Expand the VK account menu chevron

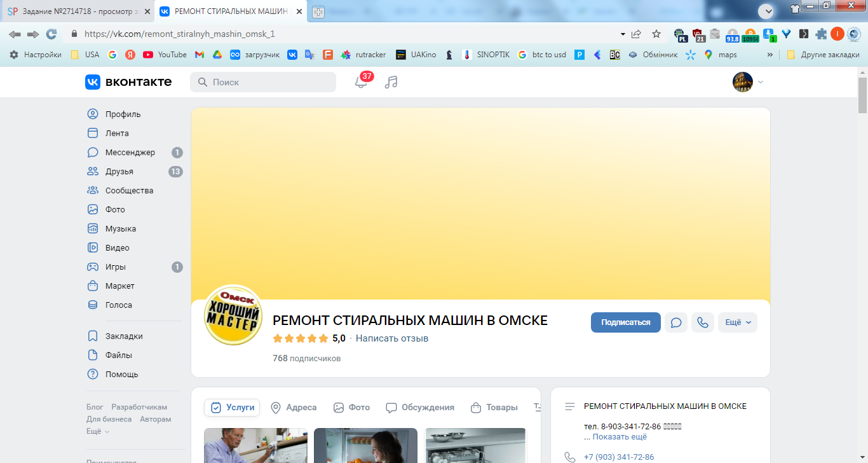[761, 82]
